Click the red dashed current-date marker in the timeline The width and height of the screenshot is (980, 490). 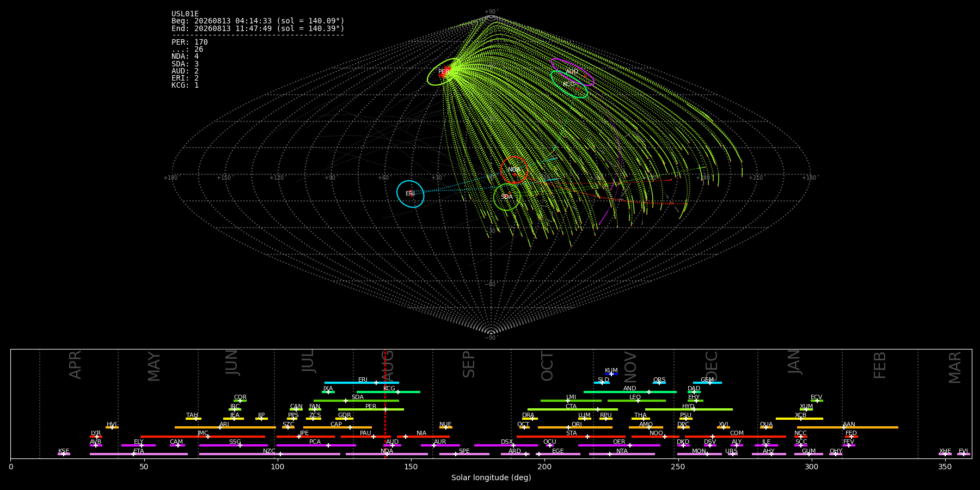click(x=385, y=403)
